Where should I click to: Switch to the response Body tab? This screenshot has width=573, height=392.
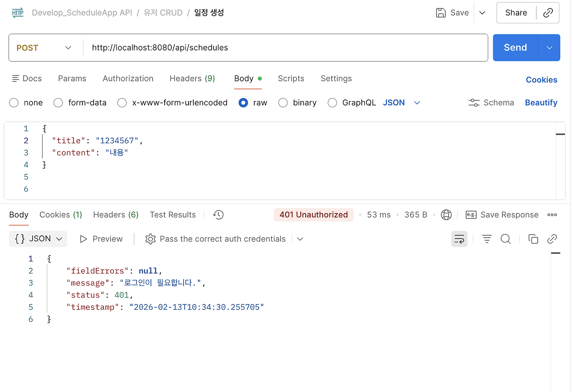pos(19,215)
